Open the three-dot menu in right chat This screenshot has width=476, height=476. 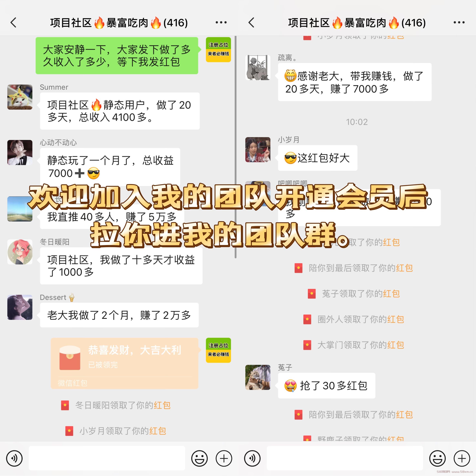pyautogui.click(x=459, y=22)
